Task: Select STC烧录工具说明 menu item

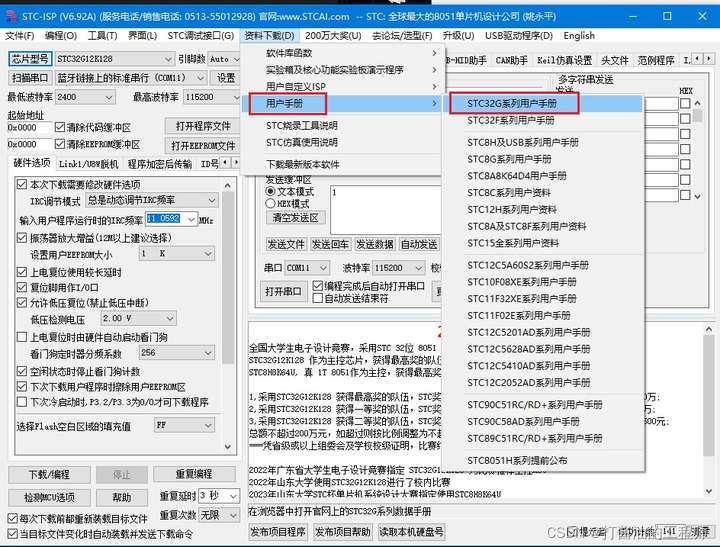Action: point(342,125)
